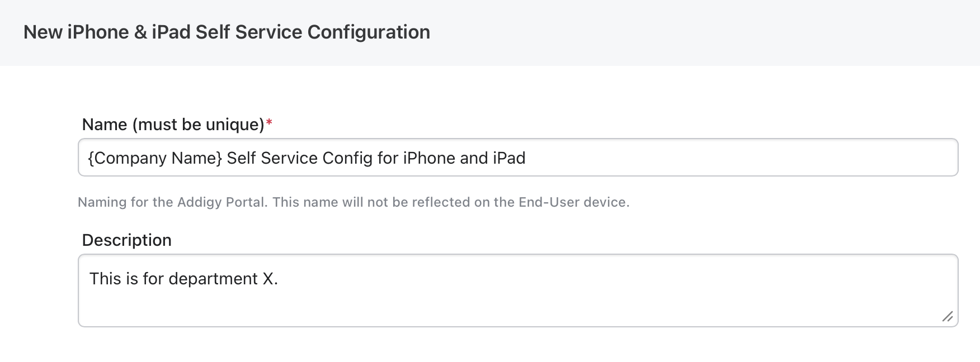Click the red required asterisk

click(269, 122)
